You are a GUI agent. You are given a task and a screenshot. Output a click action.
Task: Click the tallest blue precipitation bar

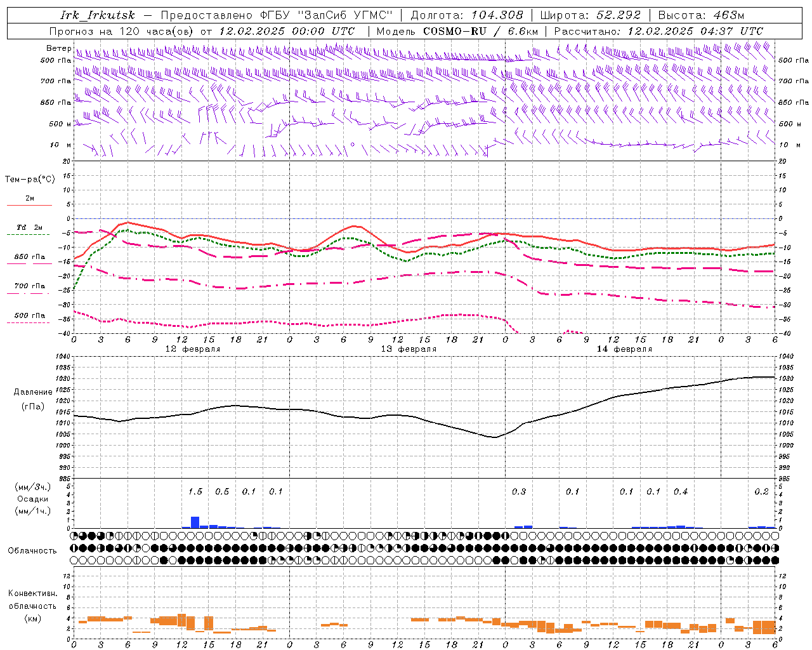pyautogui.click(x=195, y=522)
